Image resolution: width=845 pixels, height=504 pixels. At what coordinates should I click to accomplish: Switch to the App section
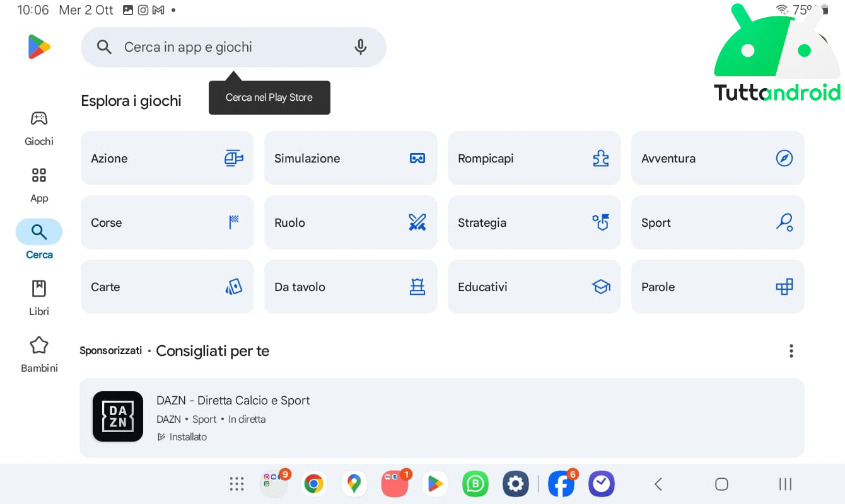[x=39, y=185]
